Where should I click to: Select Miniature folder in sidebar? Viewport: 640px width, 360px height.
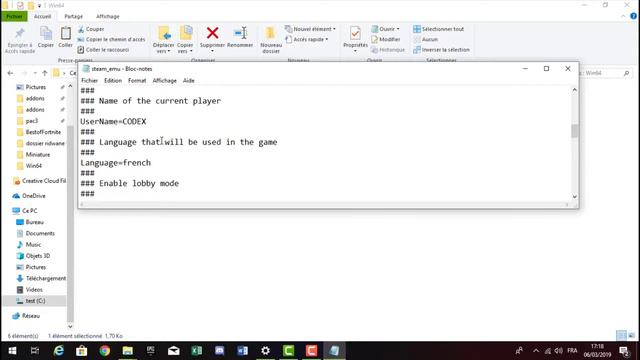tap(33, 155)
